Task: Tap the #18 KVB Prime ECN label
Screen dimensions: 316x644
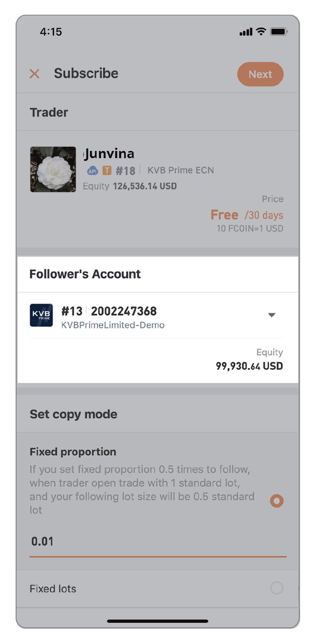Action: coord(165,170)
